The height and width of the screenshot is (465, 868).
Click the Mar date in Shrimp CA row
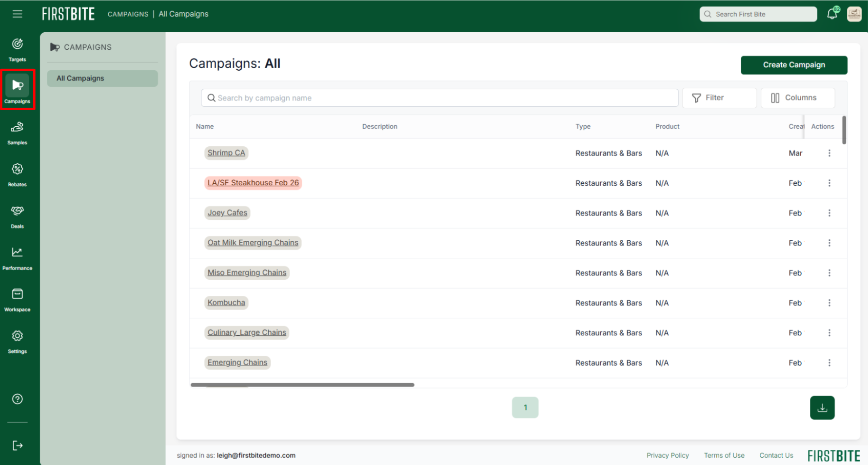[795, 153]
